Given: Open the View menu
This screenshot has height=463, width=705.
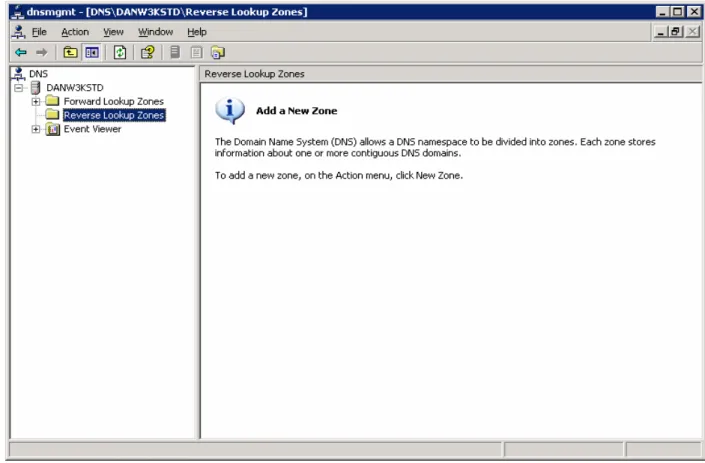Looking at the screenshot, I should [x=113, y=32].
